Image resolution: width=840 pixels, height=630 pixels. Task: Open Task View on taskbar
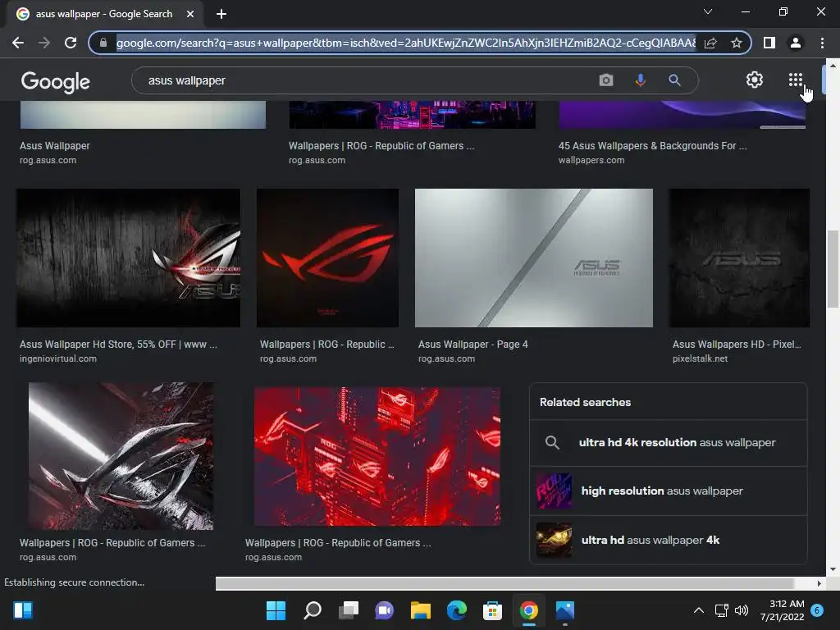point(348,610)
